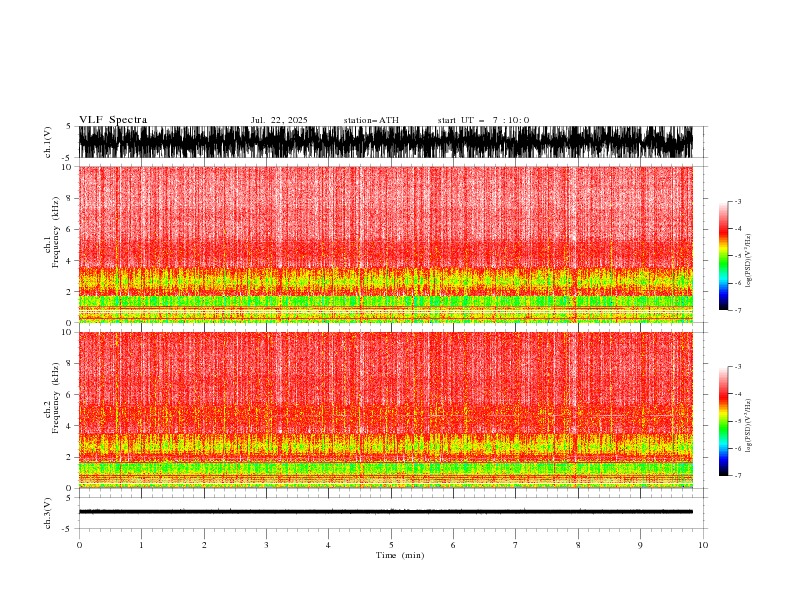The height and width of the screenshot is (612, 792).
Task: Click the ch.2 log(PSD) color bar
Action: click(723, 421)
